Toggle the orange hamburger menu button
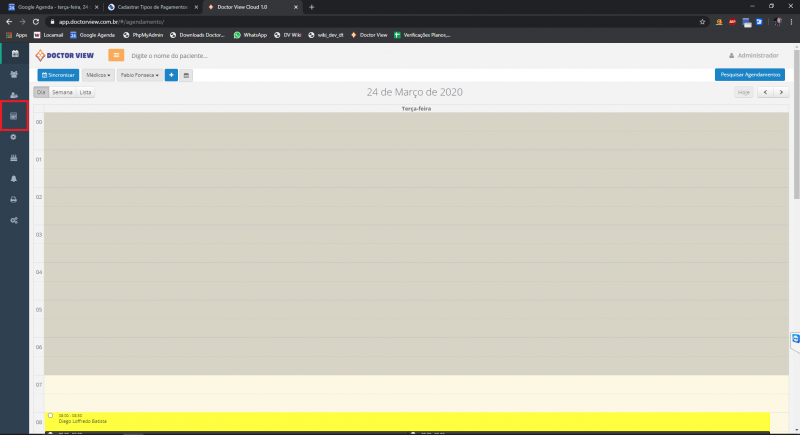Screen dimensions: 800x435 tap(116, 55)
